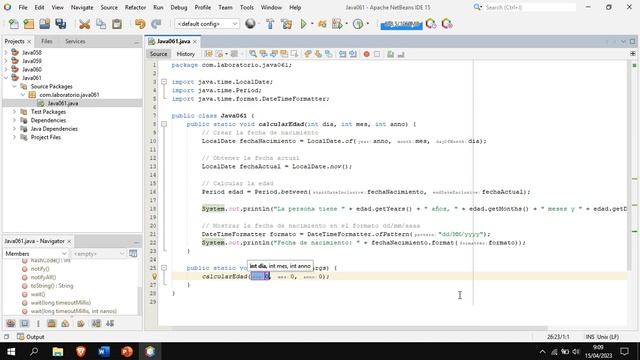Click the Redo arrow icon
Viewport: 640px width, 360px height.
point(156,24)
